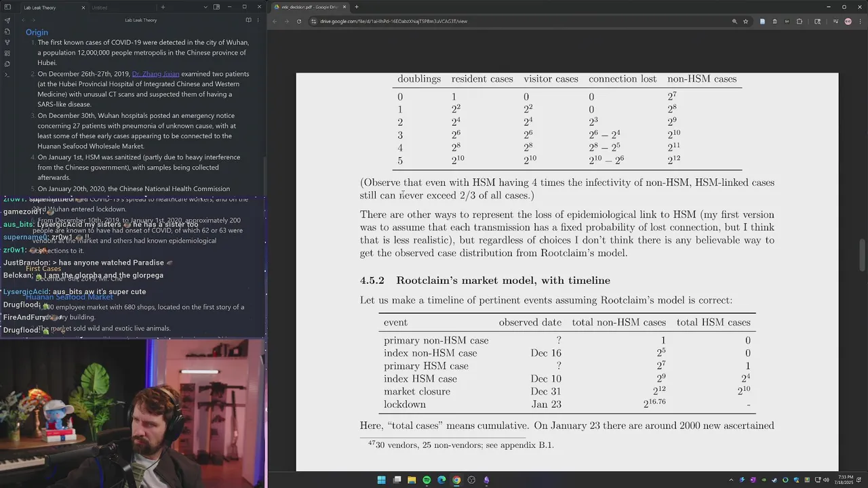Viewport: 868px width, 488px height.
Task: Open the Windows Start menu
Action: [x=382, y=480]
